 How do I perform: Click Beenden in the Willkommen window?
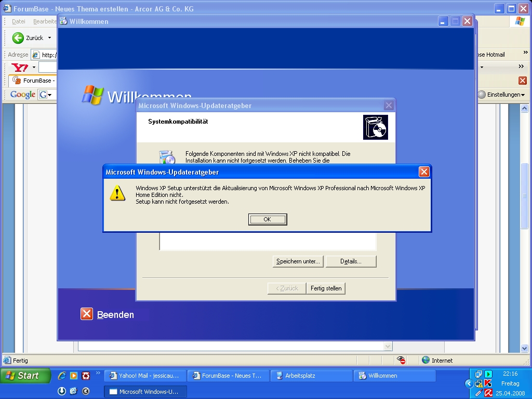point(115,314)
